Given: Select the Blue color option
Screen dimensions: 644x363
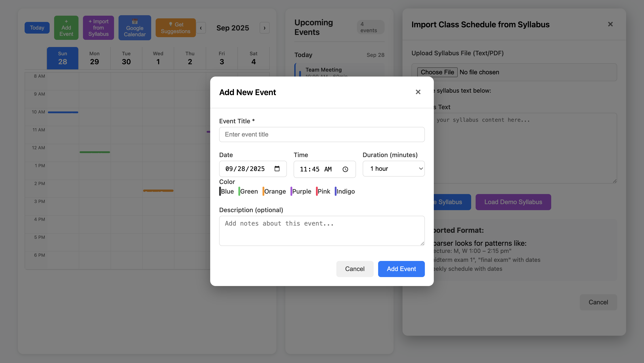Looking at the screenshot, I should pos(227,191).
